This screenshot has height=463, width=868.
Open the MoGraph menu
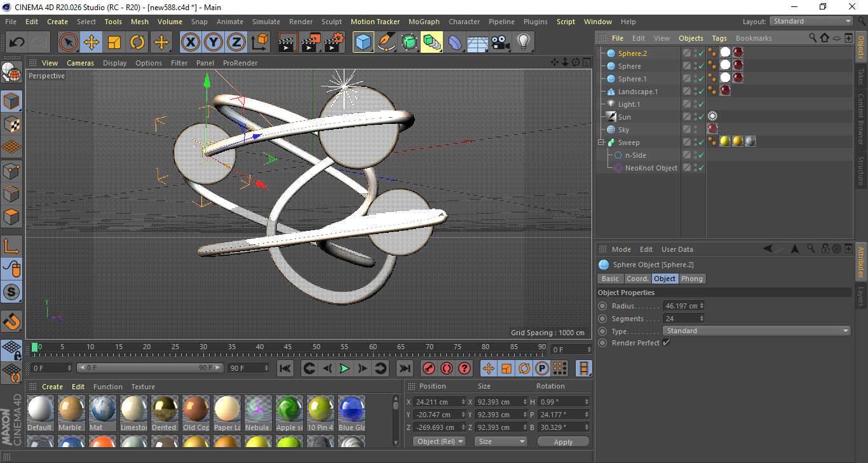pos(424,22)
